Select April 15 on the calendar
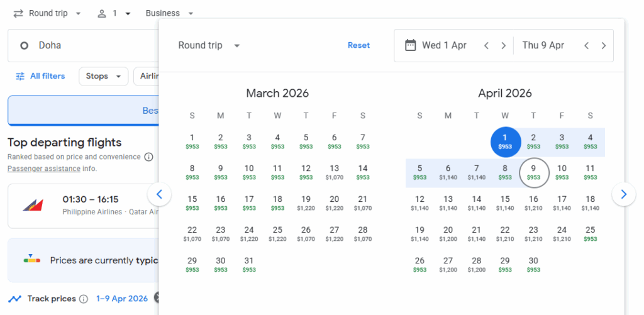644x315 pixels. [505, 202]
